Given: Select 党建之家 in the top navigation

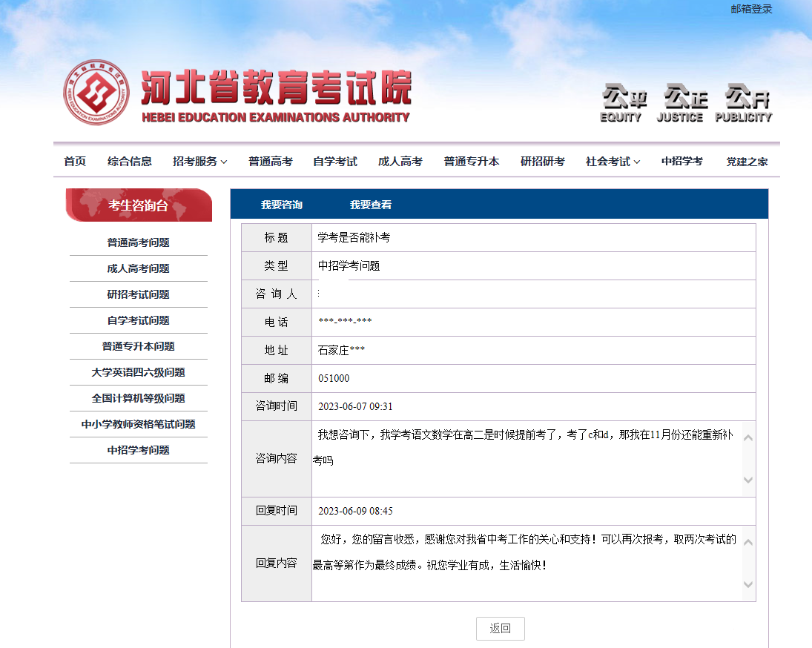Looking at the screenshot, I should coord(747,161).
